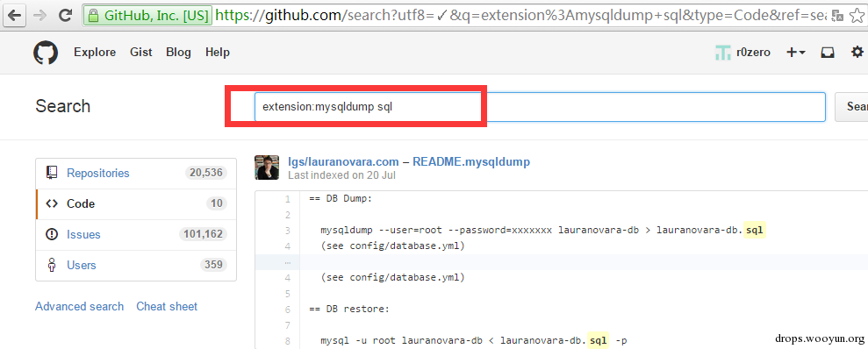Open the r0zero username link
The height and width of the screenshot is (349, 868).
point(753,53)
